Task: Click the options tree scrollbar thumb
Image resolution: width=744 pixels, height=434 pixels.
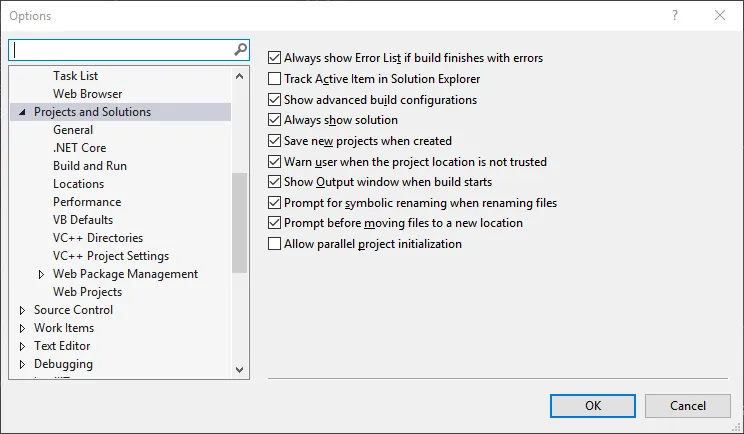Action: click(x=239, y=222)
